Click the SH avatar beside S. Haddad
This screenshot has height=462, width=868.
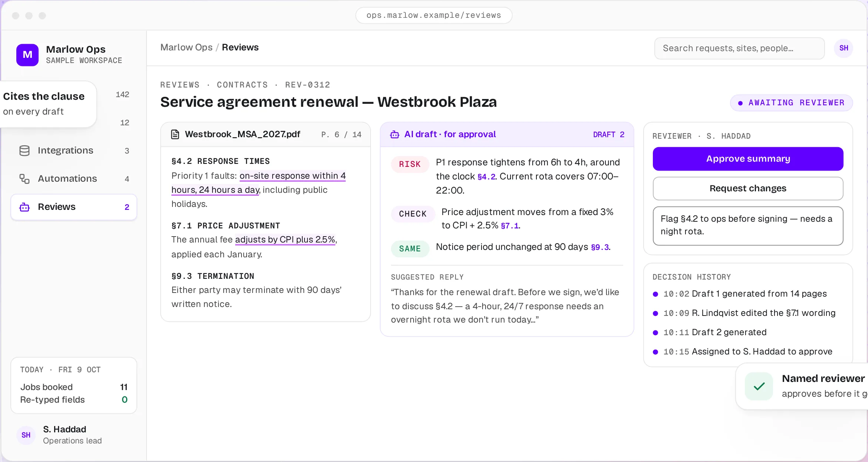pos(26,435)
